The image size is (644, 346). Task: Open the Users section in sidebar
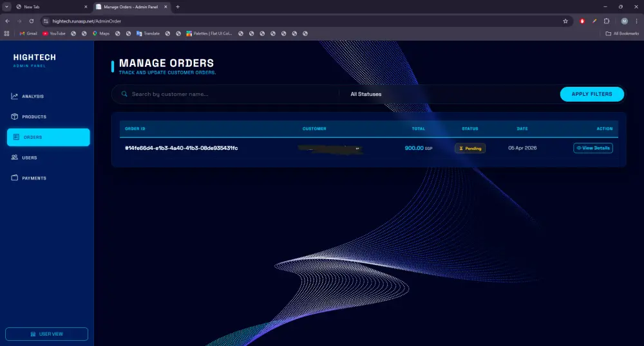tap(24, 158)
